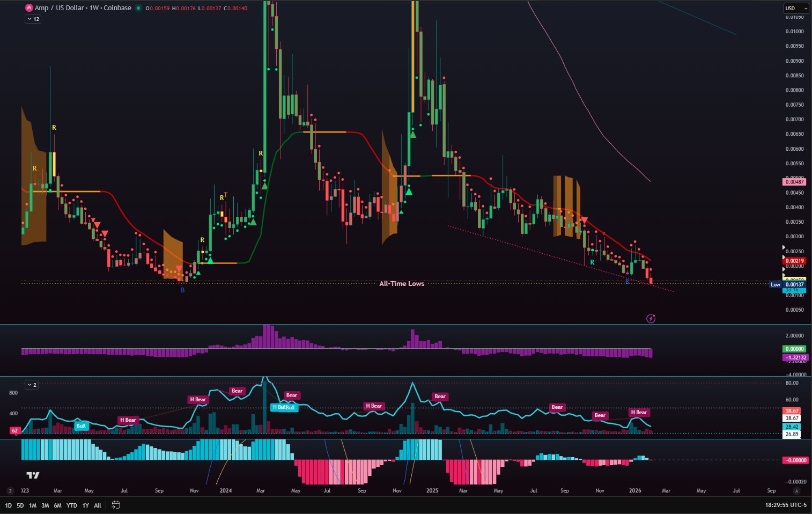The width and height of the screenshot is (812, 514).
Task: Click the cyan Bull signal label near May
Action: 81,426
